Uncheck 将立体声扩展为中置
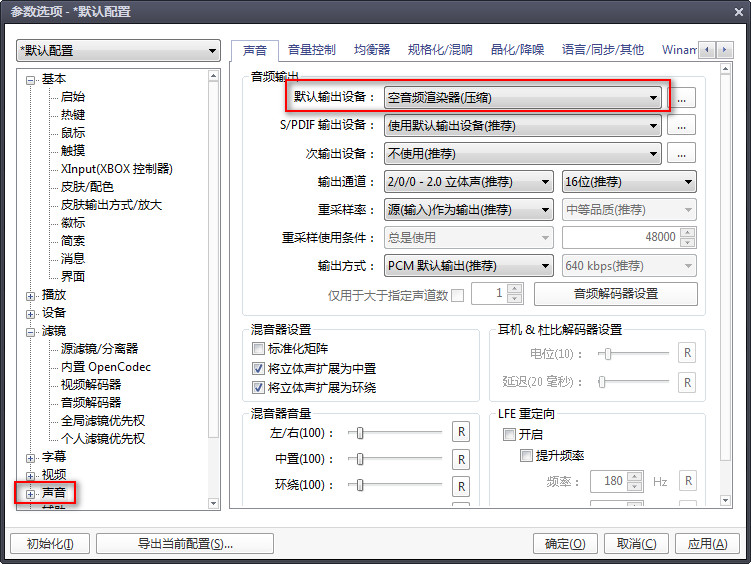 point(258,368)
